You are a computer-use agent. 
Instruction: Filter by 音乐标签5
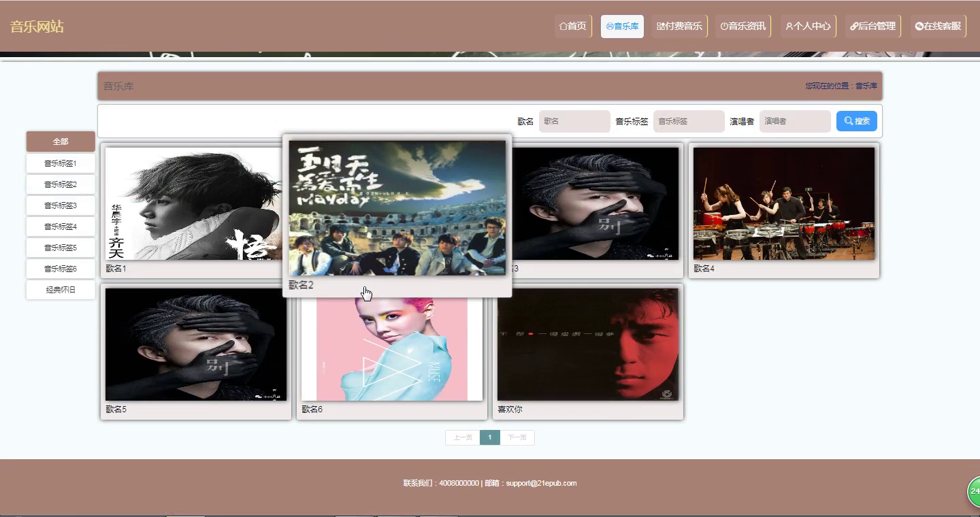click(x=61, y=248)
